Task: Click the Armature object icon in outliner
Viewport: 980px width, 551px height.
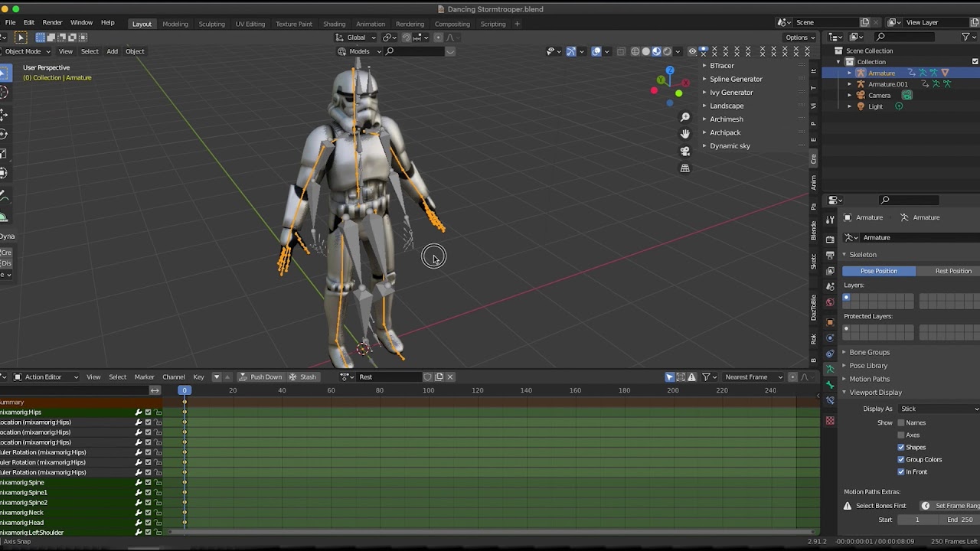Action: (x=861, y=73)
